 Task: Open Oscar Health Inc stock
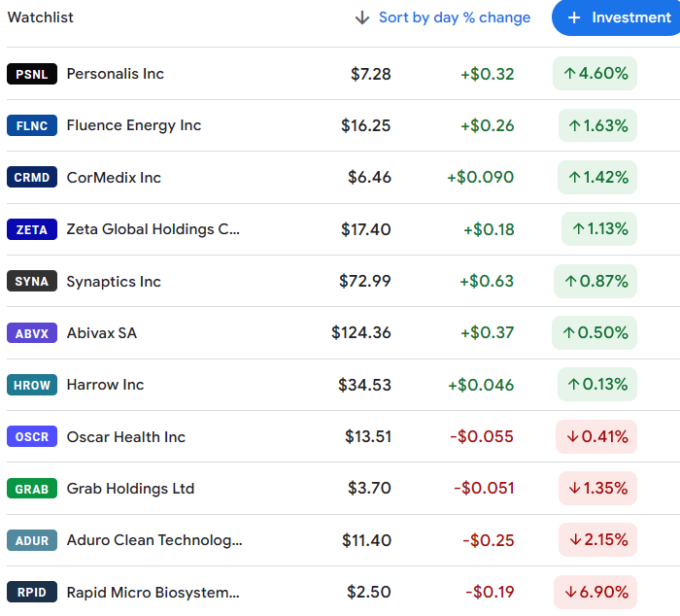(x=125, y=437)
